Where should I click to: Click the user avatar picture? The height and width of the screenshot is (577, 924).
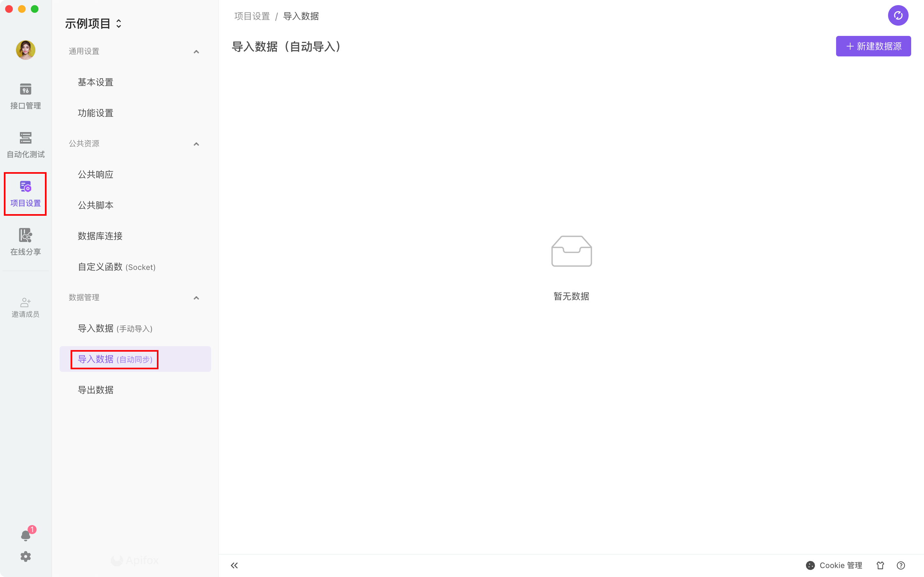(26, 50)
